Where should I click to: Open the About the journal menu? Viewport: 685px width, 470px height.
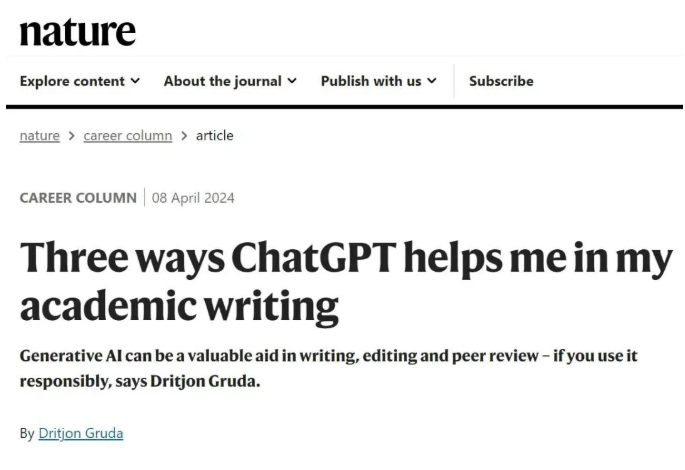[222, 81]
